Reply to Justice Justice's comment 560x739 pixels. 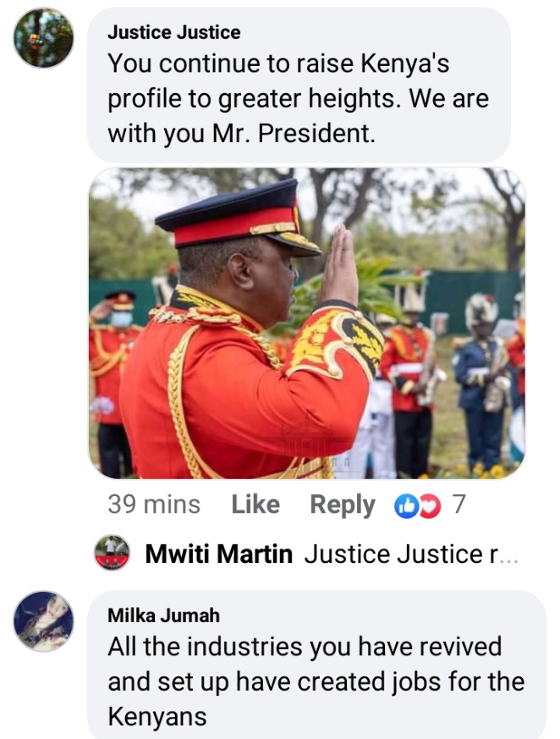343,505
